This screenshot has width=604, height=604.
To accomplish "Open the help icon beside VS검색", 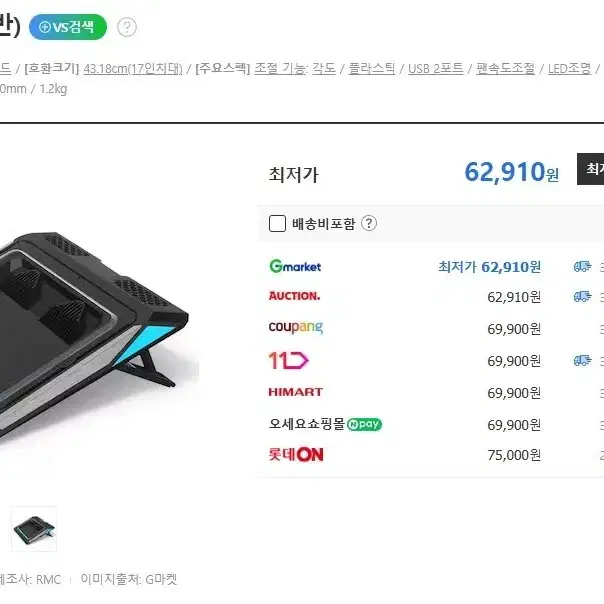I will pos(127,27).
